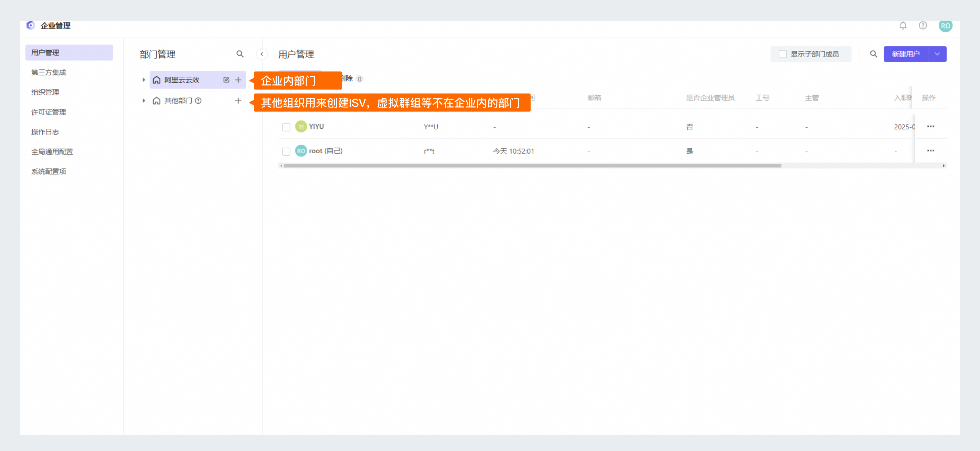The height and width of the screenshot is (451, 980).
Task: Click the 操作 column header
Action: 928,98
